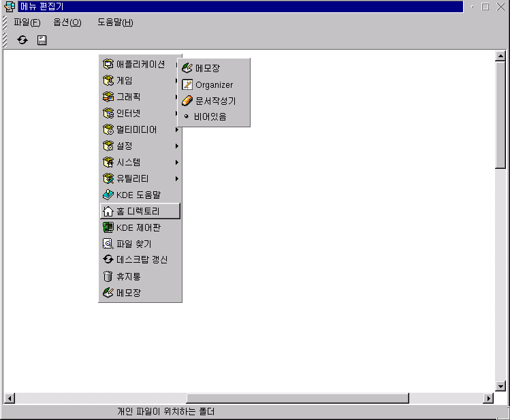Click the KDE 제어판 panel icon
The image size is (510, 420).
[108, 227]
